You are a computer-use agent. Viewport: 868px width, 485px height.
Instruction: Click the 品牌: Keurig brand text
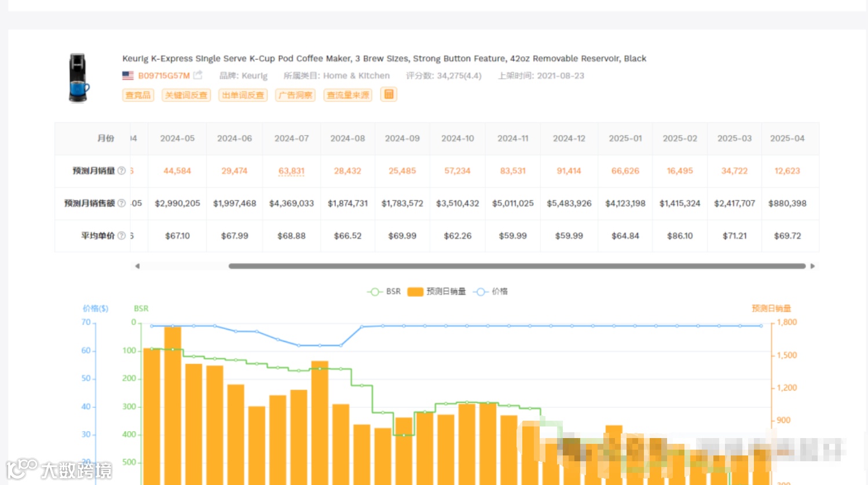243,76
